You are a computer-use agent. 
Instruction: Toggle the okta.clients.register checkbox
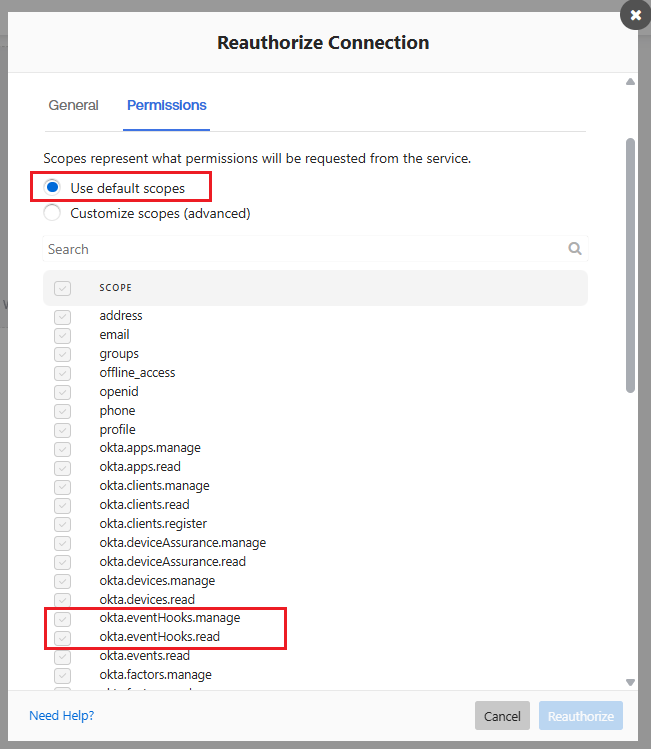63,524
